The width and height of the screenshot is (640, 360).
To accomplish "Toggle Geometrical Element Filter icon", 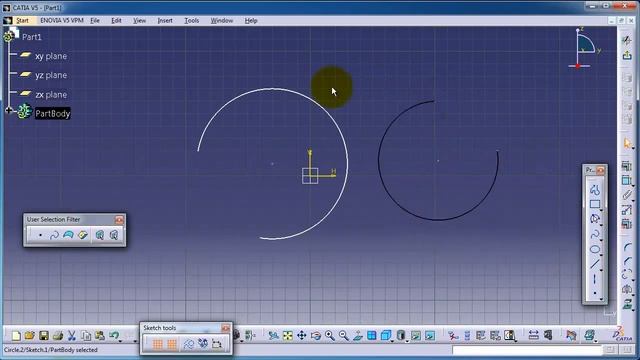I will 114,235.
